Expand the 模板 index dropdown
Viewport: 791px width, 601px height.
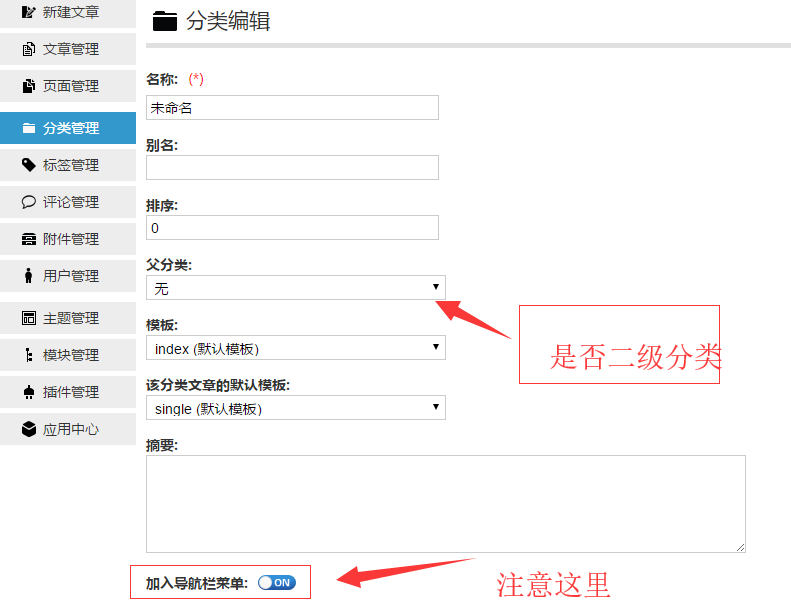pyautogui.click(x=295, y=348)
